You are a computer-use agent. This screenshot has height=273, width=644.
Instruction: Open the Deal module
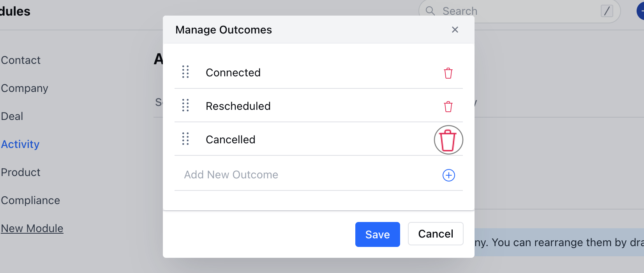click(12, 116)
